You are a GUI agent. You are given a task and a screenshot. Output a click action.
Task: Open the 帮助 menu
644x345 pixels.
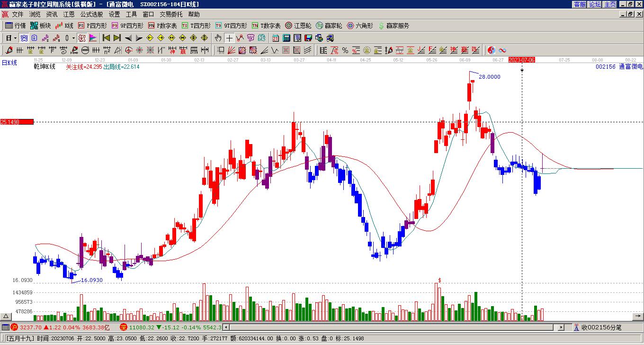point(194,15)
